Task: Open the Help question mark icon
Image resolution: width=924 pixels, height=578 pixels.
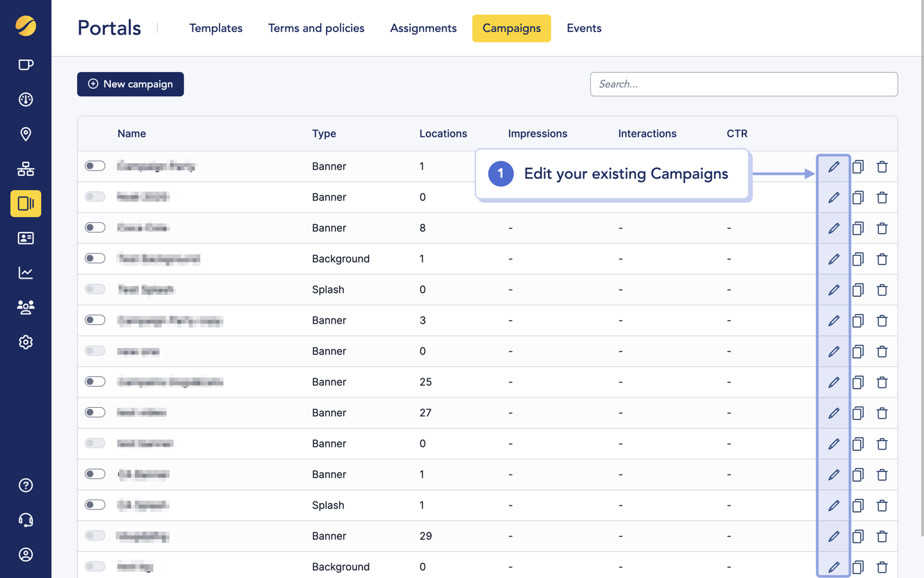Action: (x=26, y=486)
